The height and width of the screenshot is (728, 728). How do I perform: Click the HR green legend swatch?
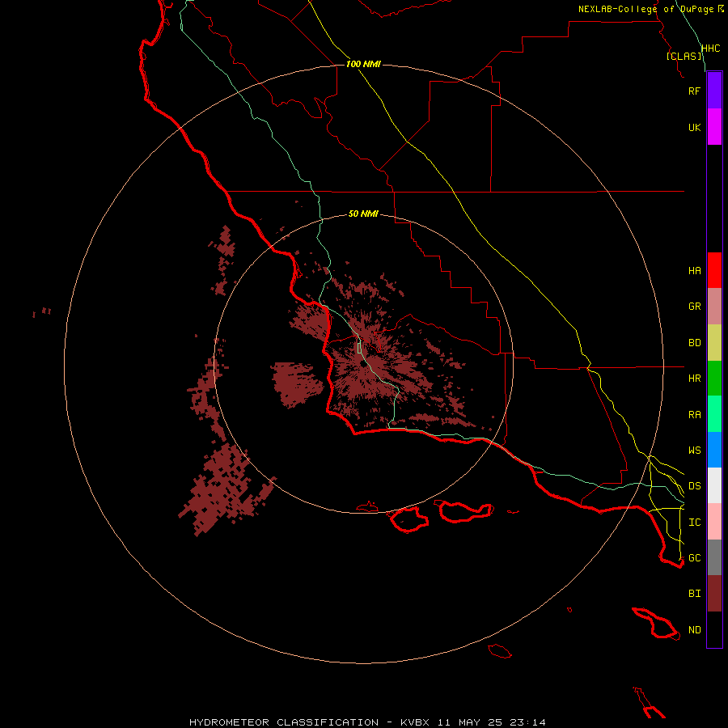pyautogui.click(x=714, y=379)
